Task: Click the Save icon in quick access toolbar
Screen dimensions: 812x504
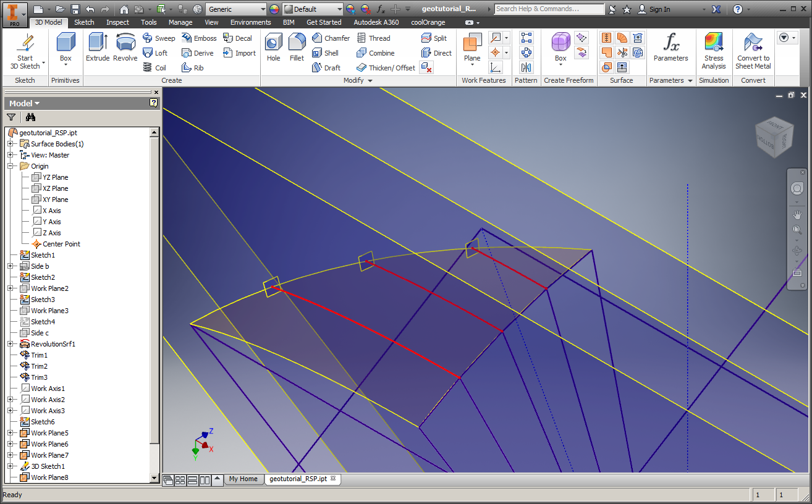Action: pos(75,9)
